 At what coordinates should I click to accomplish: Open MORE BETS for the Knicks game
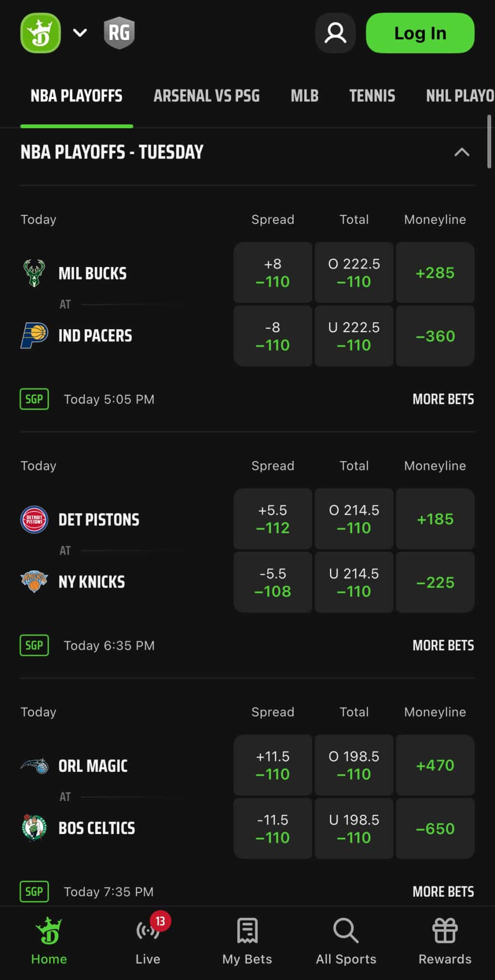coord(442,645)
